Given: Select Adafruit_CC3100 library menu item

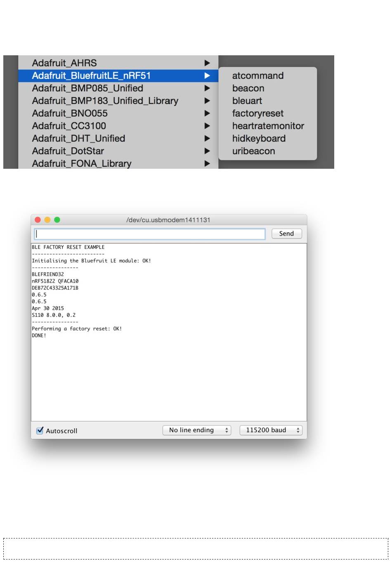Looking at the screenshot, I should click(x=69, y=126).
